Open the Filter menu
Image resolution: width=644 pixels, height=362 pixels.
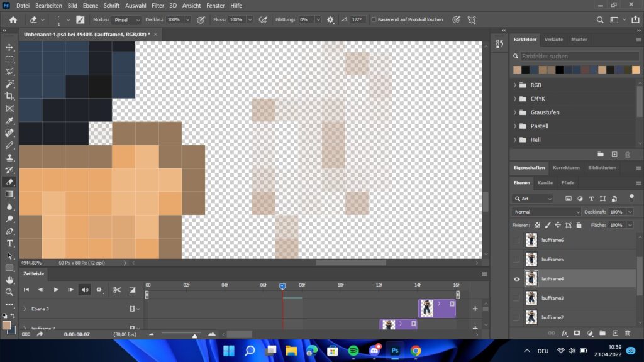(157, 5)
